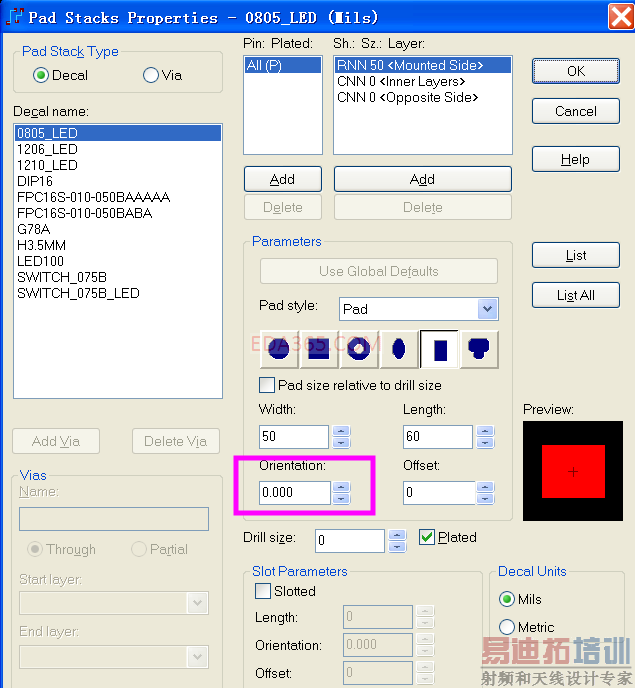Image resolution: width=635 pixels, height=688 pixels.
Task: Select decal FPC16S-010-050BAAAAA
Action: point(118,197)
